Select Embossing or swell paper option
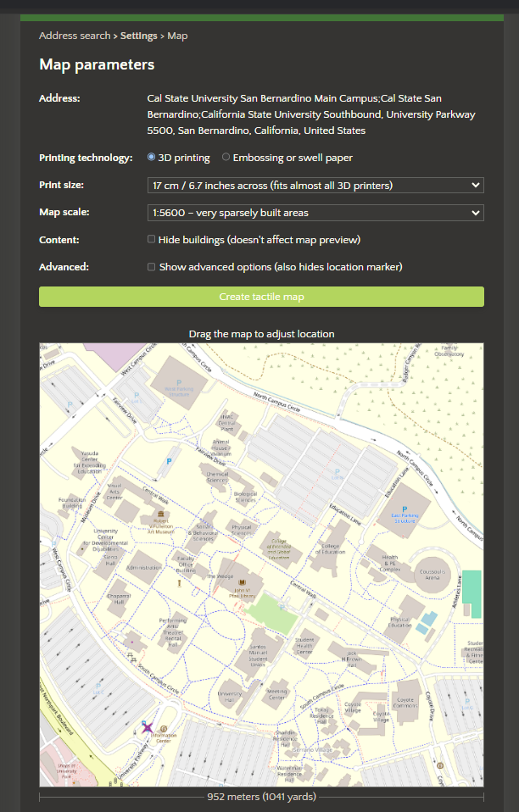The image size is (519, 812). (x=226, y=157)
